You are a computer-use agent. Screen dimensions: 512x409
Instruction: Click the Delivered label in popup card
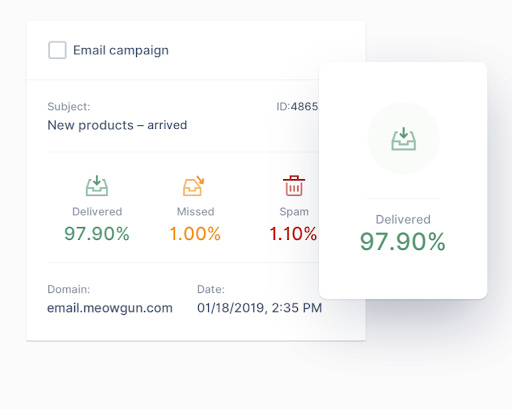pos(403,219)
